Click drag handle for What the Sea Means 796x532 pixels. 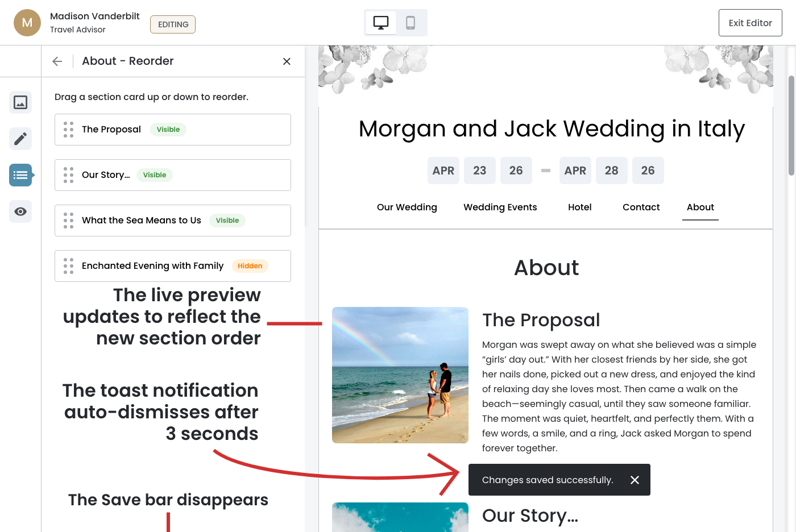pyautogui.click(x=69, y=221)
